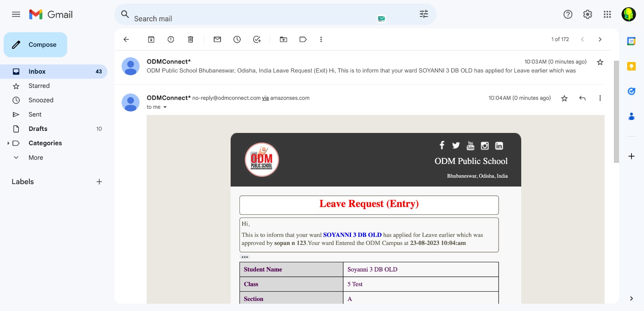Snooze this email conversation
644x311 pixels.
tap(237, 39)
